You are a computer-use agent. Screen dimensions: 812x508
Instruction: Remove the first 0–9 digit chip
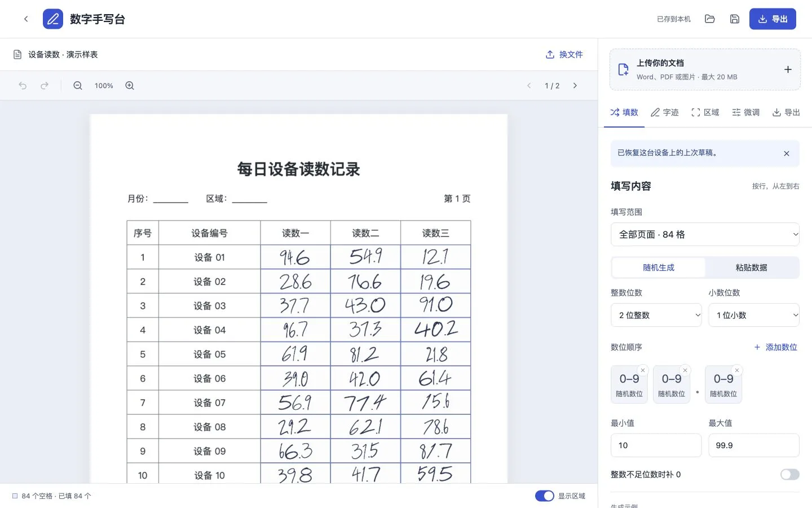point(643,370)
